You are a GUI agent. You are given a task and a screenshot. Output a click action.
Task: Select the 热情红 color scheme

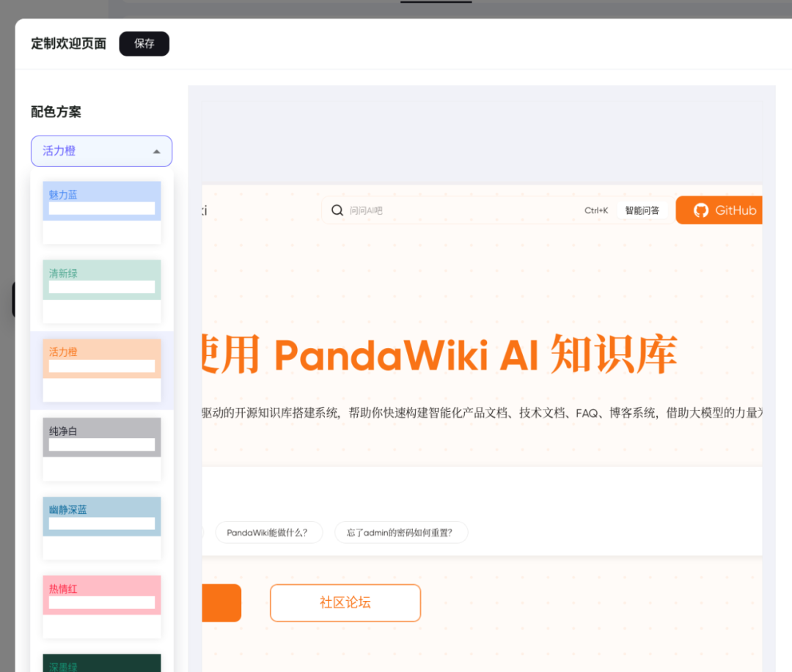pyautogui.click(x=101, y=607)
